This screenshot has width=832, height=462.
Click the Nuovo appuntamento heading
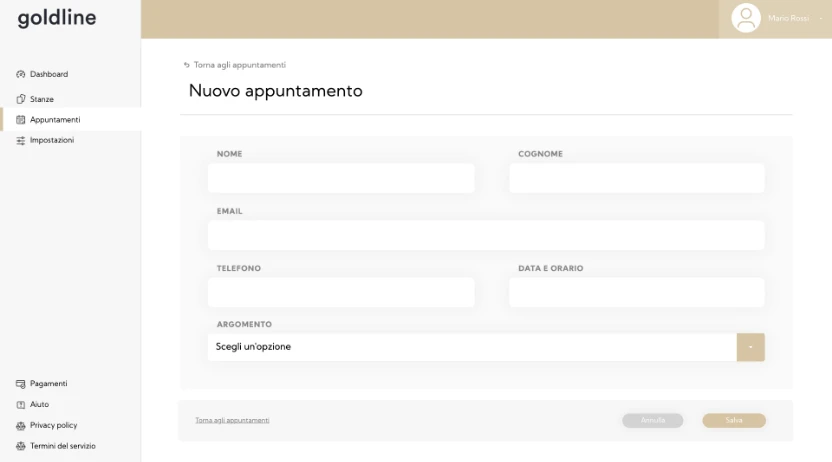tap(275, 91)
